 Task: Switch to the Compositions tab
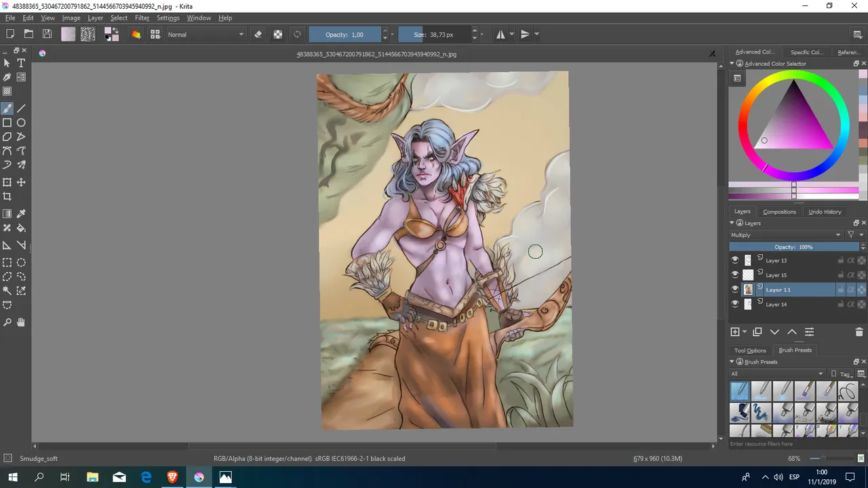779,211
